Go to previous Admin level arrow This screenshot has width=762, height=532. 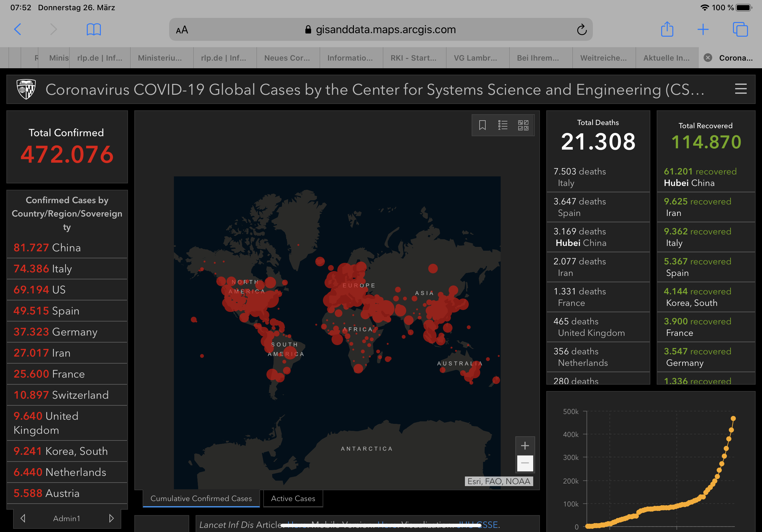click(23, 518)
